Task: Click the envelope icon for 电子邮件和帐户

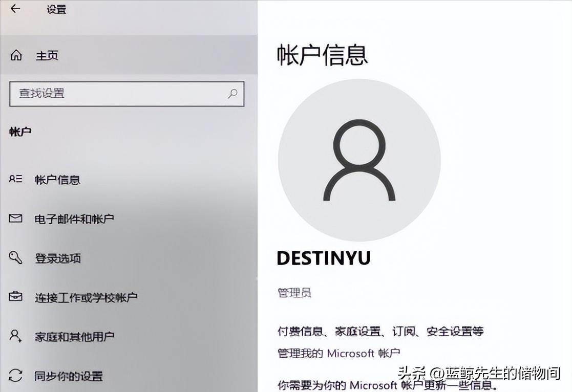Action: coord(16,219)
